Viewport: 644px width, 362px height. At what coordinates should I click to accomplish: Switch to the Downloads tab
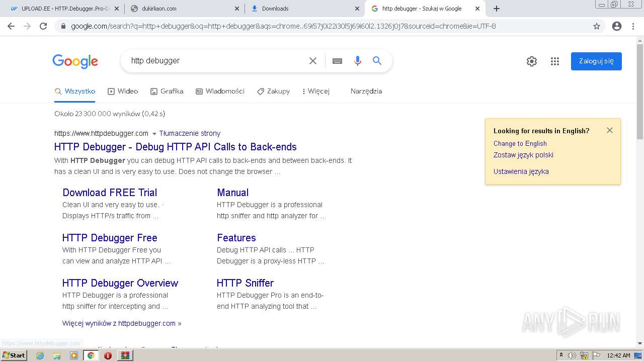[x=305, y=9]
